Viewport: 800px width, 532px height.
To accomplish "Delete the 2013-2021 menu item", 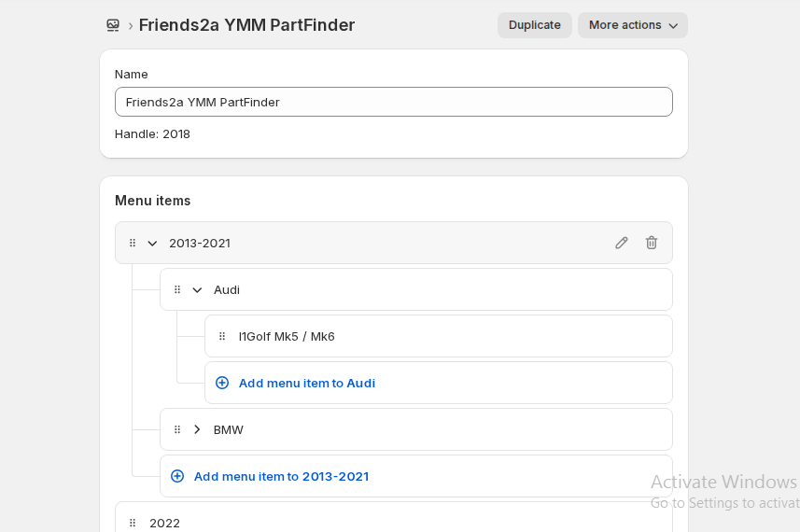I will tap(652, 243).
